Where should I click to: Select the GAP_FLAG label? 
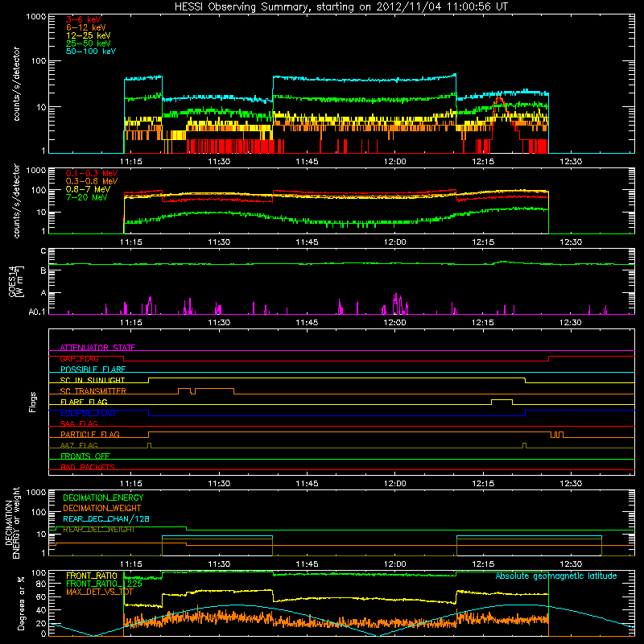tap(79, 358)
